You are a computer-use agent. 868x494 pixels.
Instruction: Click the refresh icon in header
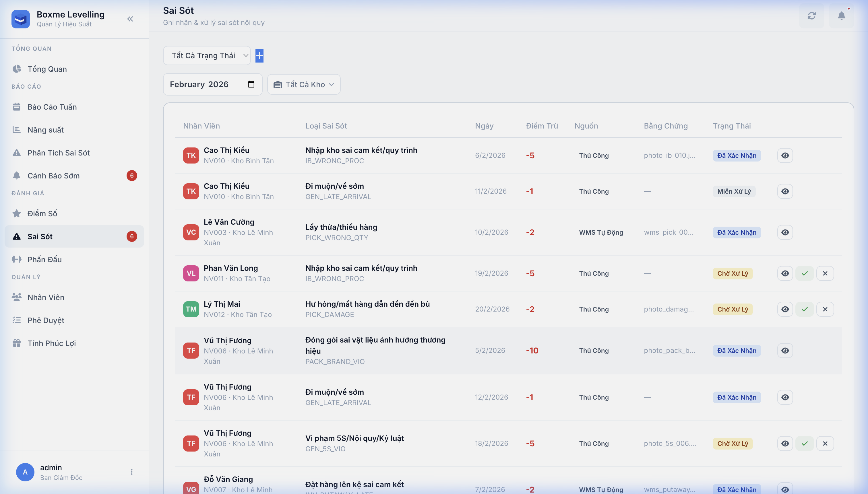[x=811, y=16]
